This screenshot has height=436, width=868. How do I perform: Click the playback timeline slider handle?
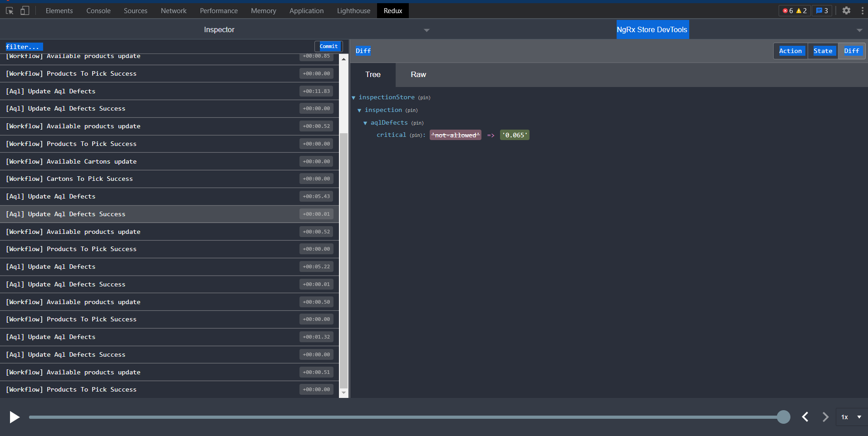point(783,417)
